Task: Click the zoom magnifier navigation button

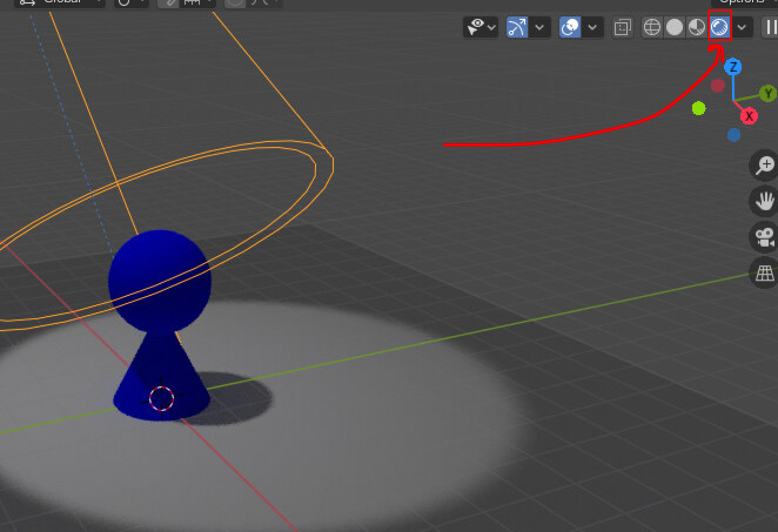Action: click(764, 165)
